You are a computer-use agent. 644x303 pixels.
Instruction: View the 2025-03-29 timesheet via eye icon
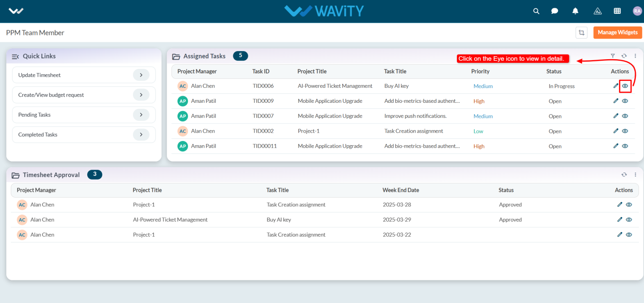[629, 219]
